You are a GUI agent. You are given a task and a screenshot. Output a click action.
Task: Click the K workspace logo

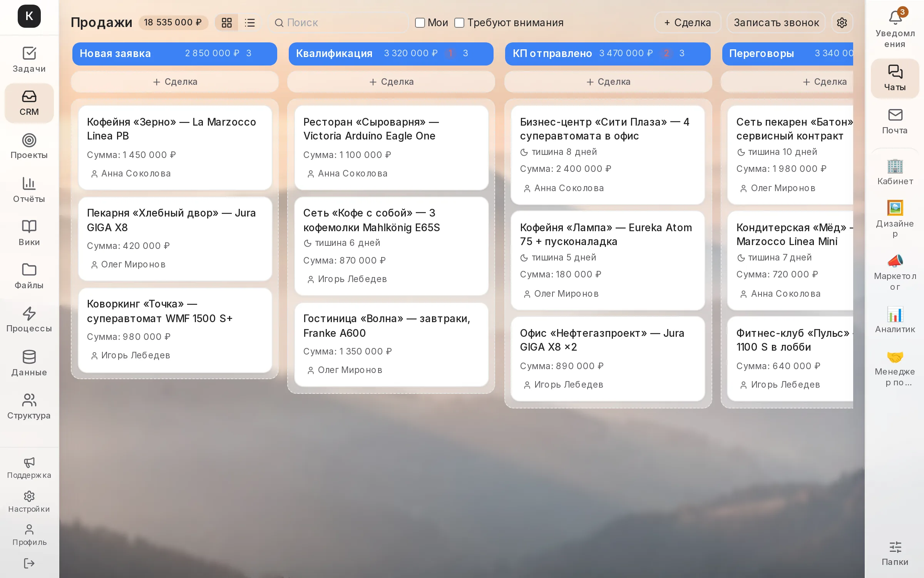[x=29, y=16]
